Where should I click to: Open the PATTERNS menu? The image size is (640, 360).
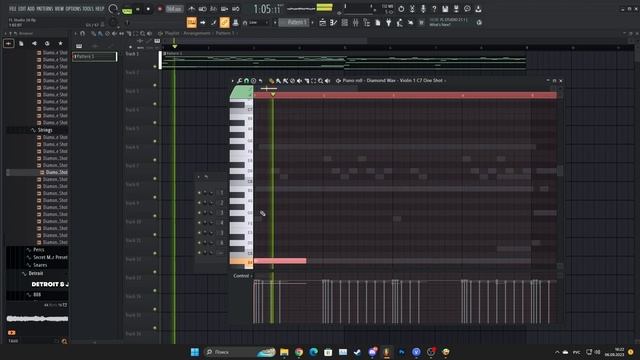44,9
